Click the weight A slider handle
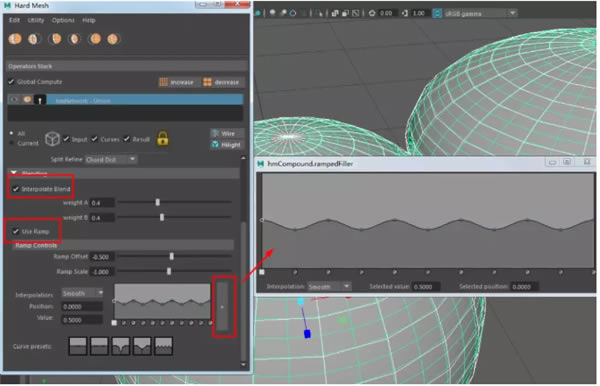600x386 pixels. [158, 202]
